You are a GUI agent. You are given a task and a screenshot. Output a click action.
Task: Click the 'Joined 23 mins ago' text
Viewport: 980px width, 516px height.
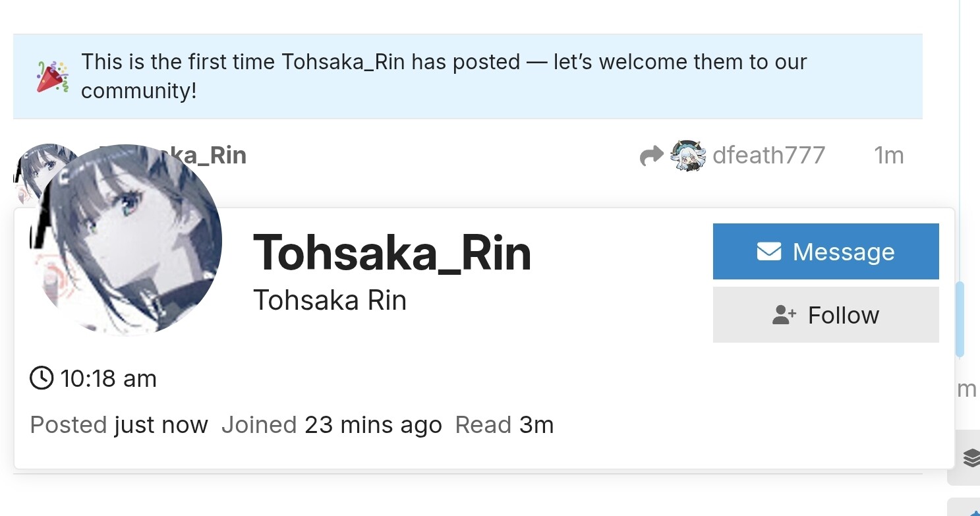pos(331,425)
